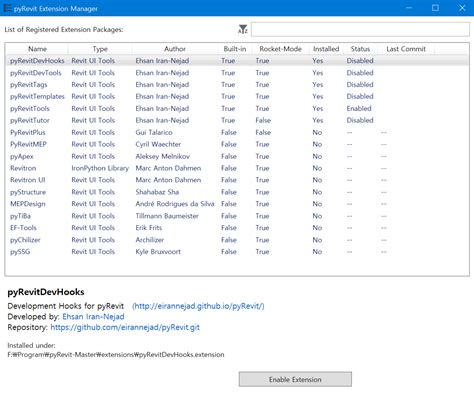Select the pyRevitDevTools extension row
The width and height of the screenshot is (474, 393).
pyautogui.click(x=237, y=73)
